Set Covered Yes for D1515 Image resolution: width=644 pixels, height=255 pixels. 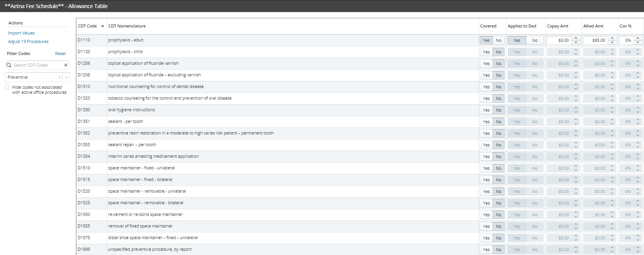click(x=486, y=180)
